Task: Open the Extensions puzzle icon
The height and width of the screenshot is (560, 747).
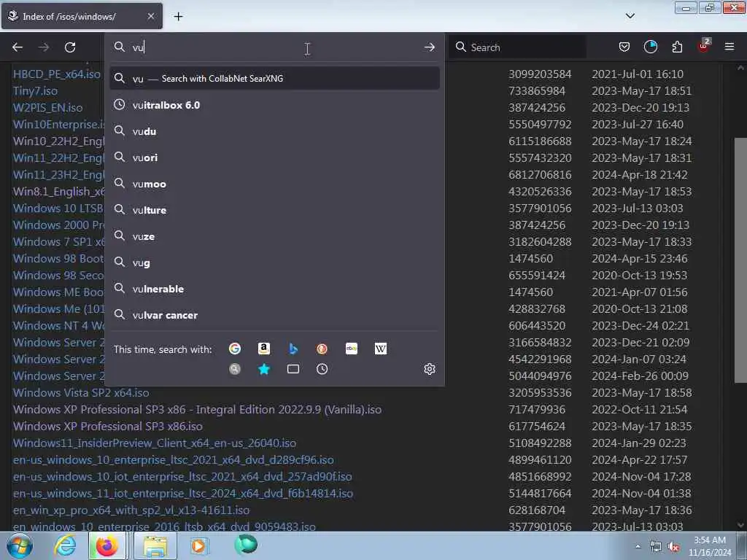Action: tap(677, 47)
